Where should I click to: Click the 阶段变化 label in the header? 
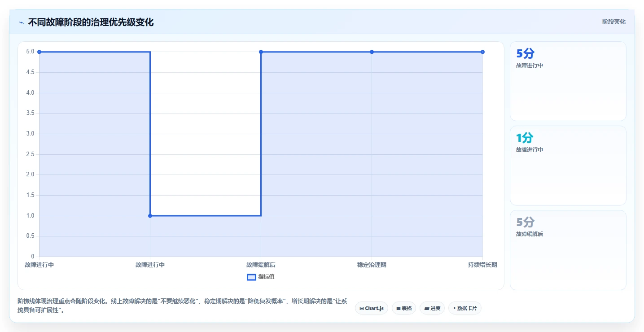click(613, 22)
